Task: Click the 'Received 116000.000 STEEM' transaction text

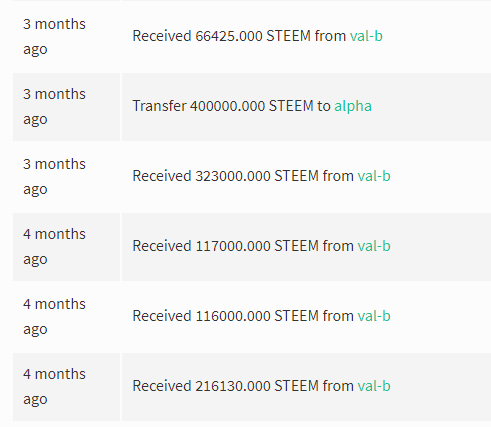Action: 226,316
